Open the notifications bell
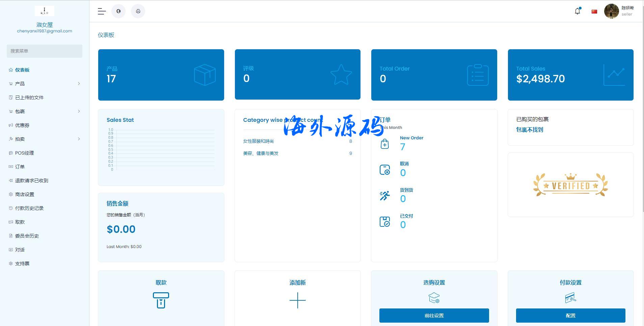This screenshot has height=326, width=644. pyautogui.click(x=578, y=11)
